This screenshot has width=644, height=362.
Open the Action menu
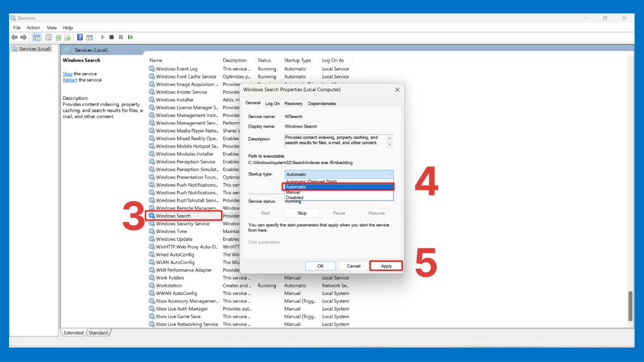pos(33,27)
